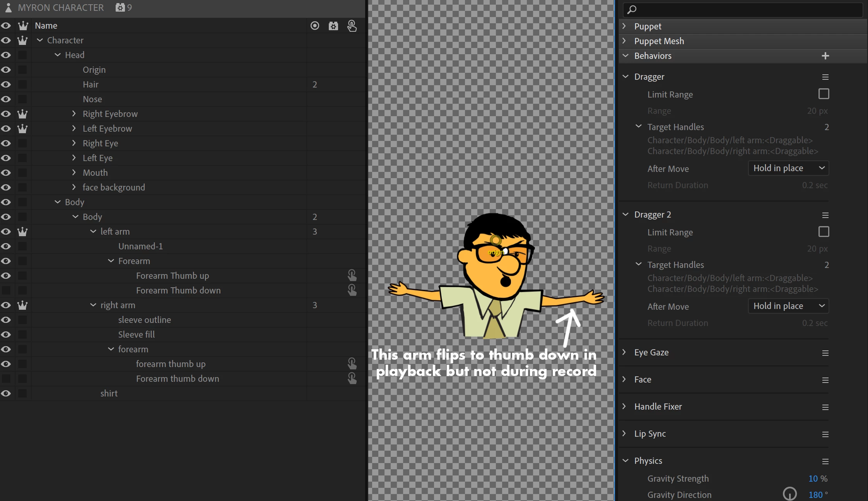Click the properties search field

click(743, 9)
